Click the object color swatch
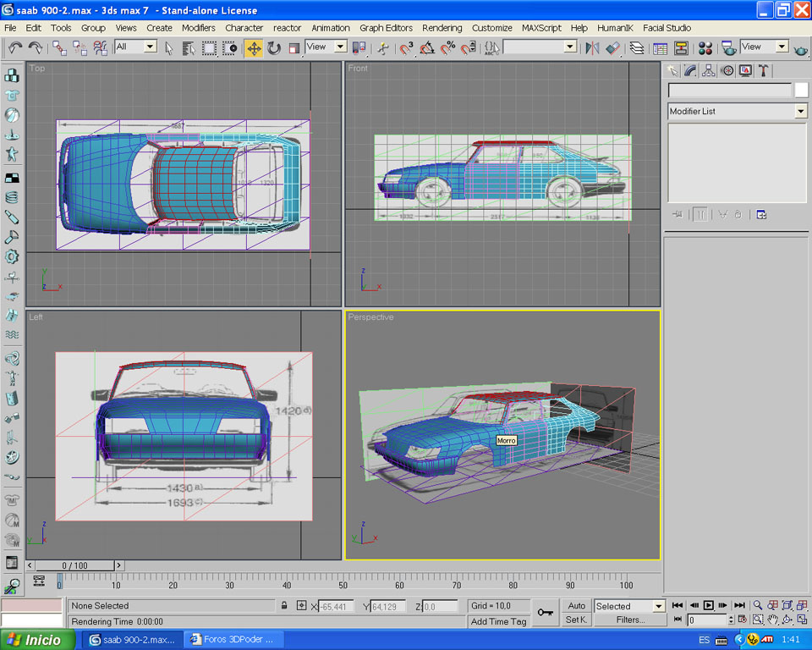Image resolution: width=812 pixels, height=650 pixels. click(801, 91)
